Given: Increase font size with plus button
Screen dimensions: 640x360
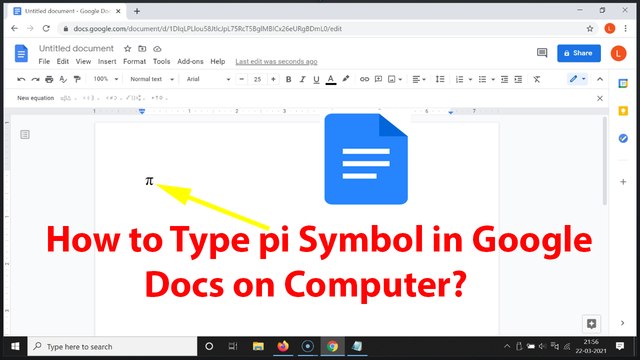Looking at the screenshot, I should click(x=273, y=79).
